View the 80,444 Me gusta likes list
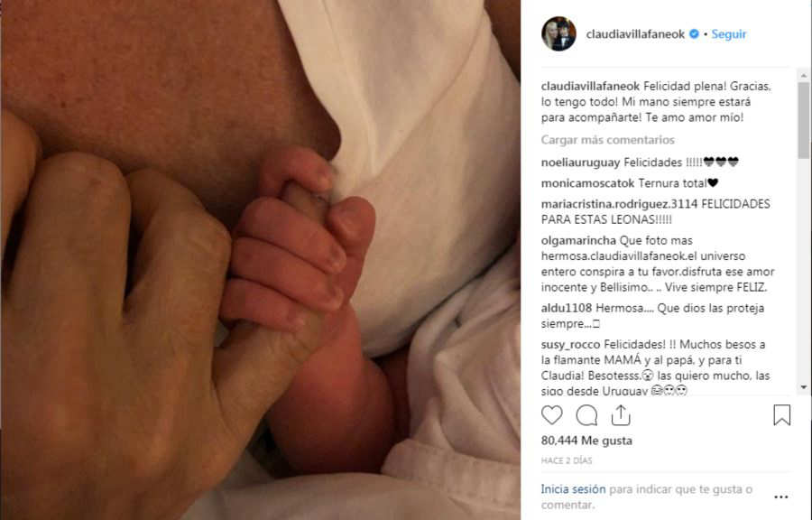This screenshot has height=520, width=812. point(586,441)
